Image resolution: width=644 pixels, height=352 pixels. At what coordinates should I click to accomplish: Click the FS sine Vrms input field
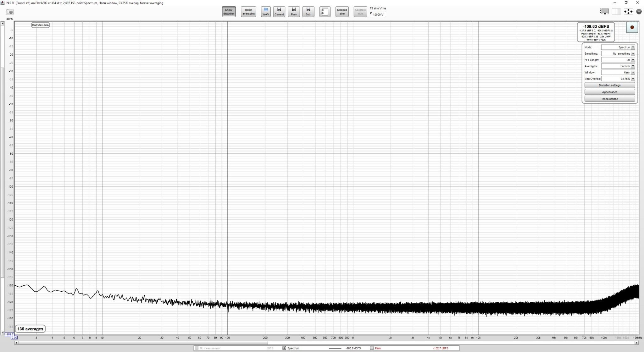pyautogui.click(x=378, y=14)
